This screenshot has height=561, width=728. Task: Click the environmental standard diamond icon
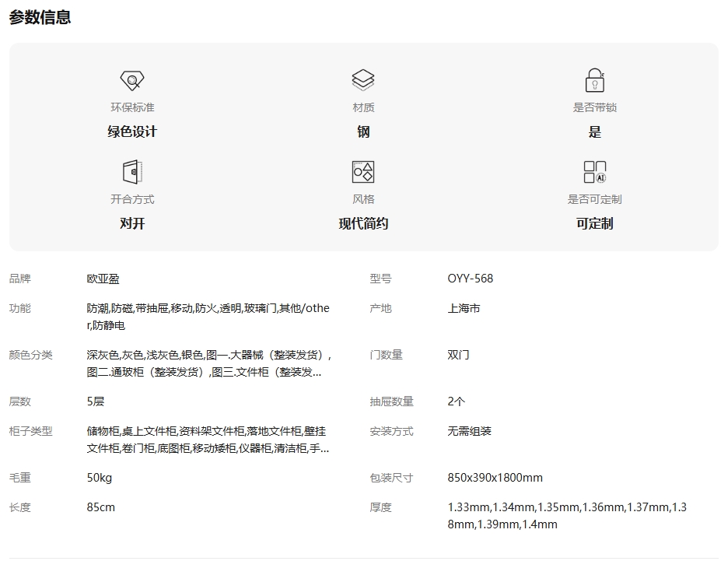132,80
